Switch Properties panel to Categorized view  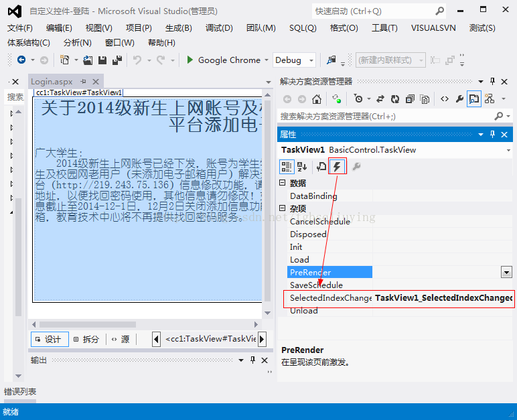point(287,166)
